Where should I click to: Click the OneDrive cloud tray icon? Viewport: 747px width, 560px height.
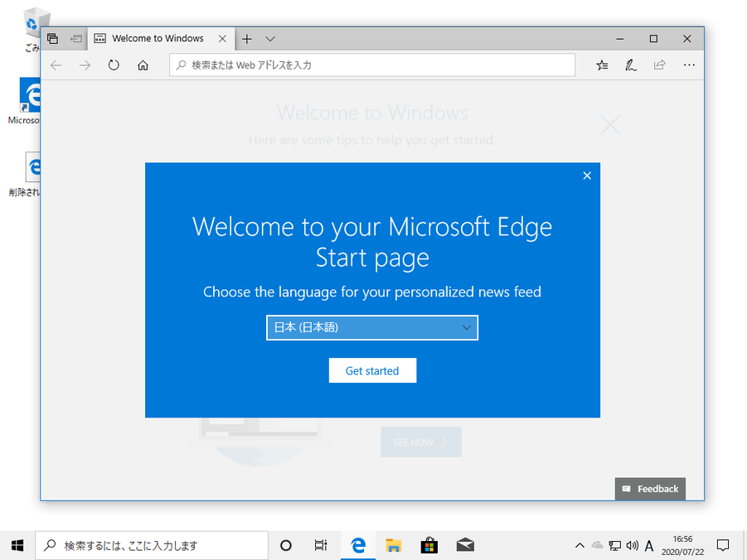click(x=598, y=546)
